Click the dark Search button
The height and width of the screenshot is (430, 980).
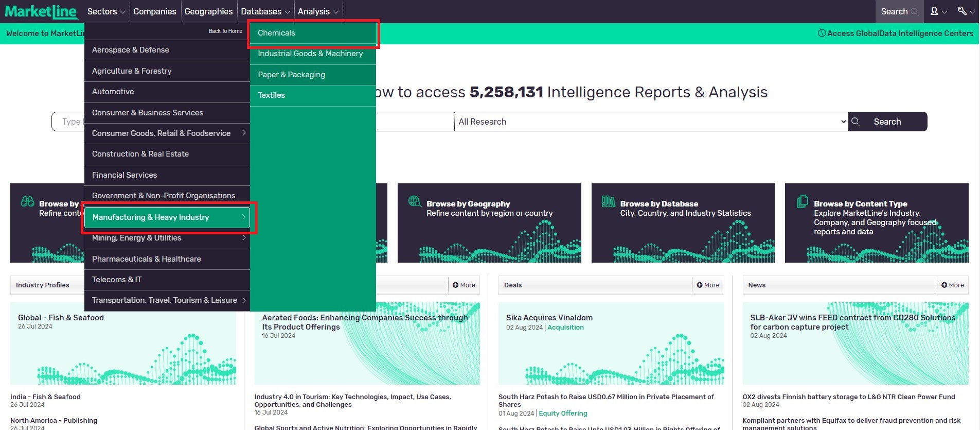pyautogui.click(x=887, y=122)
